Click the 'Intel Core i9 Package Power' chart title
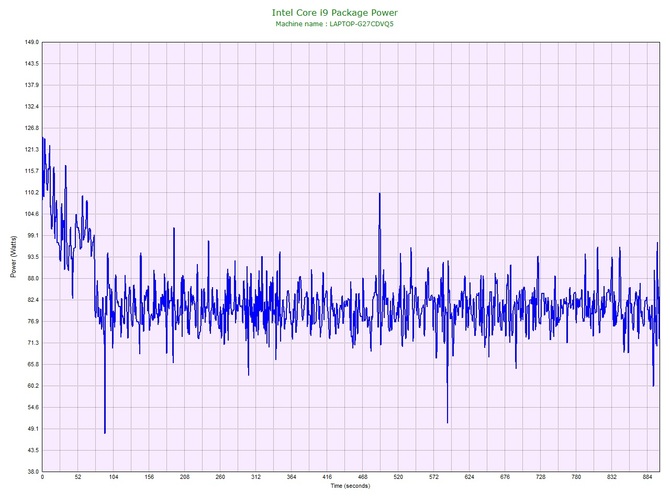Viewport: 670px width, 503px height. (335, 12)
